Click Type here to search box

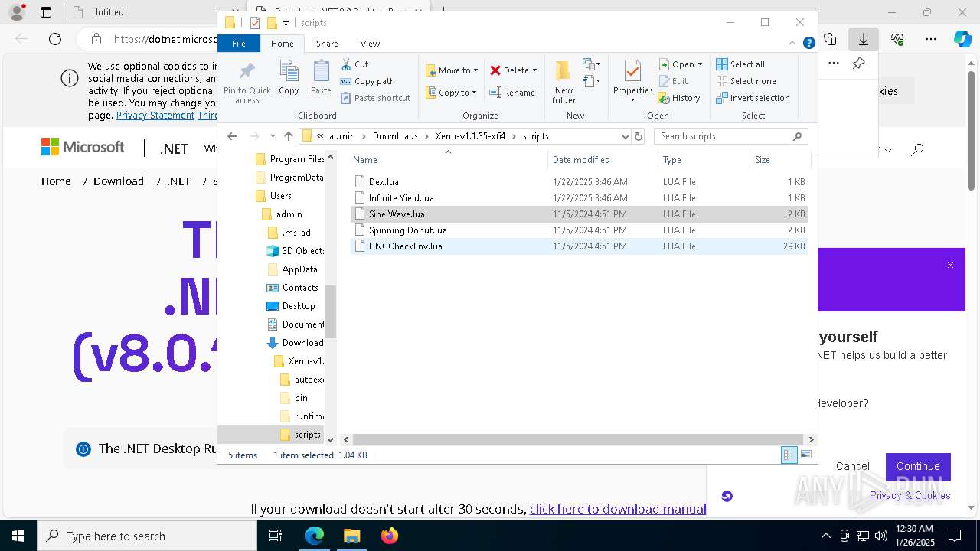coord(147,536)
